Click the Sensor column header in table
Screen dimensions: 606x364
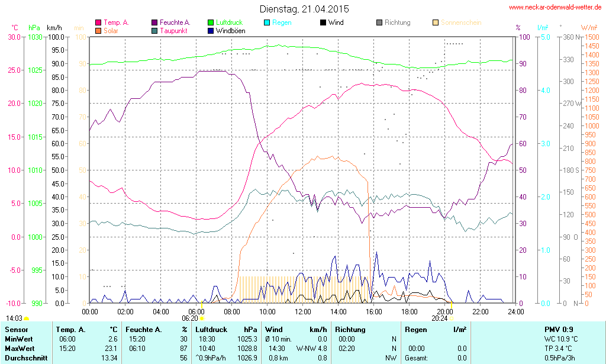pos(16,329)
